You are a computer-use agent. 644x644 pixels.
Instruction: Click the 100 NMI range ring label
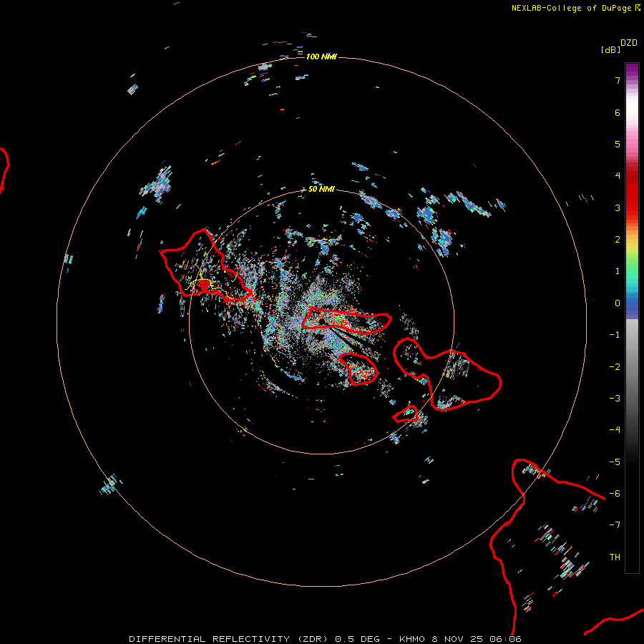coord(321,57)
